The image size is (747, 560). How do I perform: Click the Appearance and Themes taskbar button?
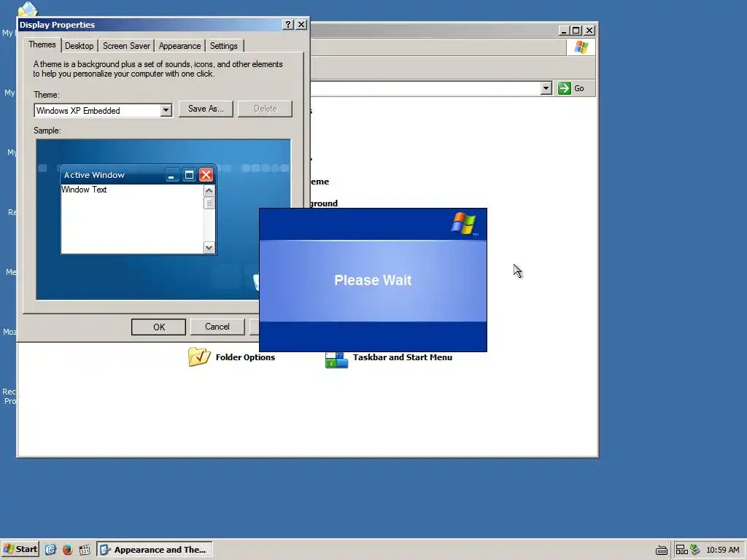pos(155,550)
